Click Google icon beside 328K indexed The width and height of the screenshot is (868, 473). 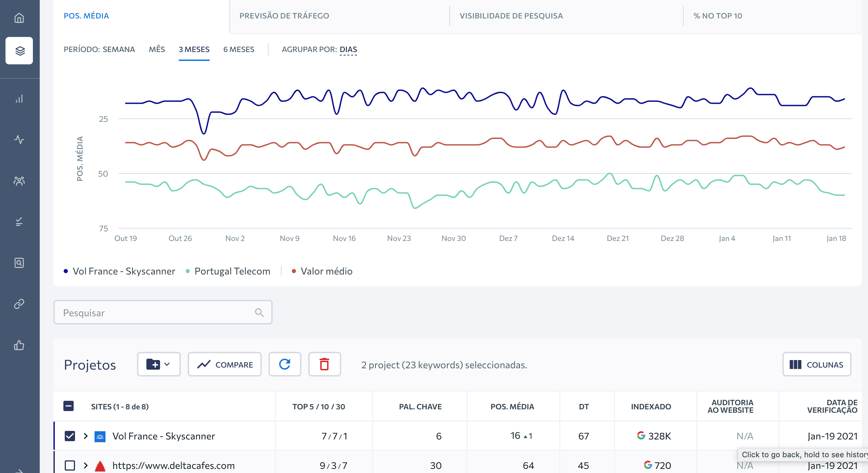coord(641,435)
